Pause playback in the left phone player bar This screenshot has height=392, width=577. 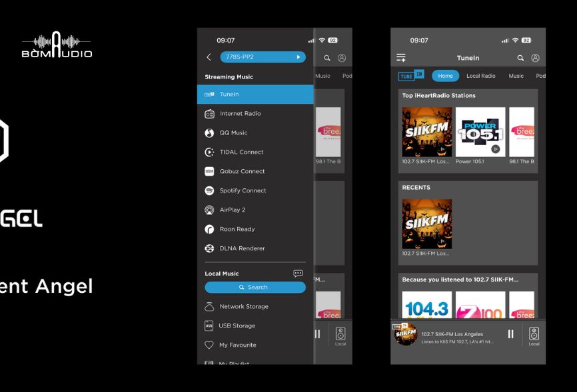point(317,334)
